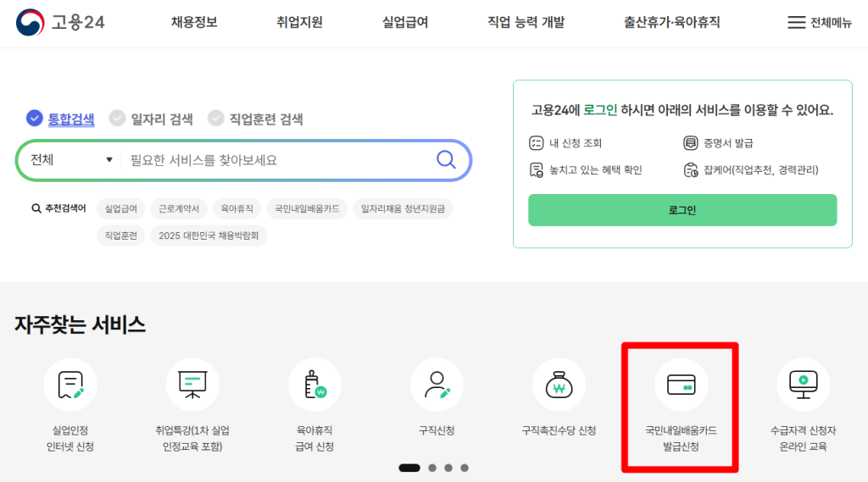
Task: Click 구직신청 label text
Action: pyautogui.click(x=437, y=430)
